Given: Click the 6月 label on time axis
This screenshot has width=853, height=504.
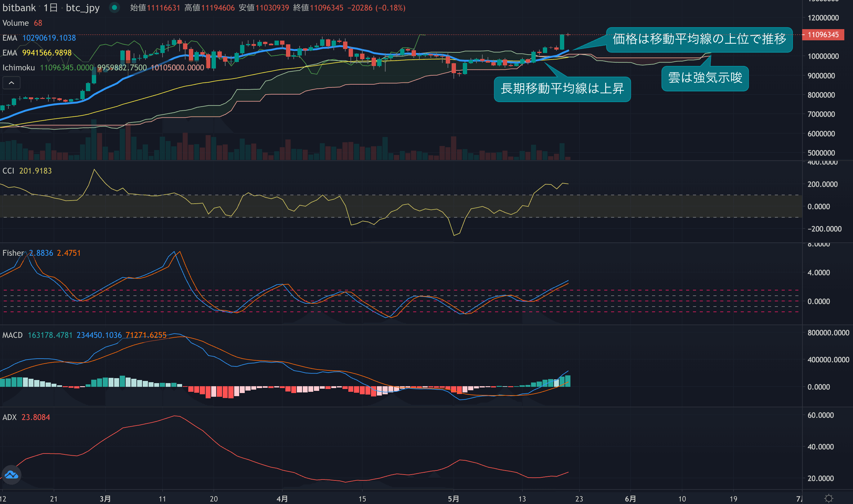Looking at the screenshot, I should coord(630,498).
